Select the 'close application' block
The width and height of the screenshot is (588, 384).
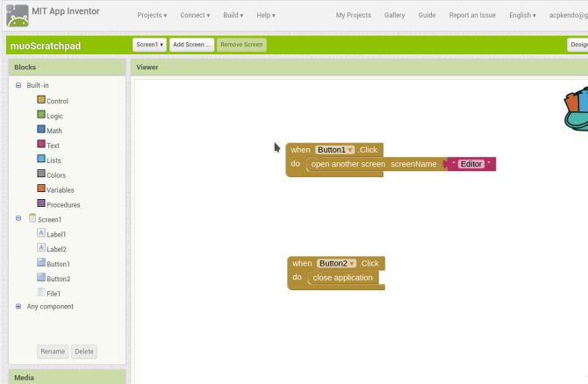pyautogui.click(x=343, y=278)
